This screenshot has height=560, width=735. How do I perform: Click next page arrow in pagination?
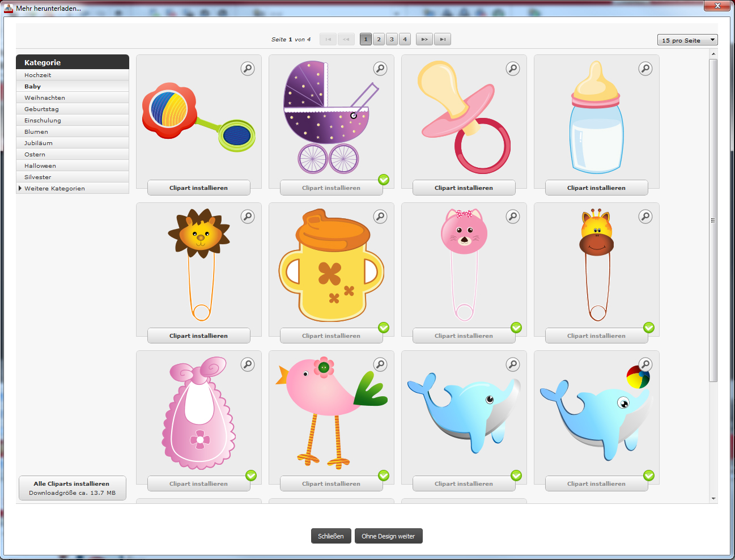(424, 39)
